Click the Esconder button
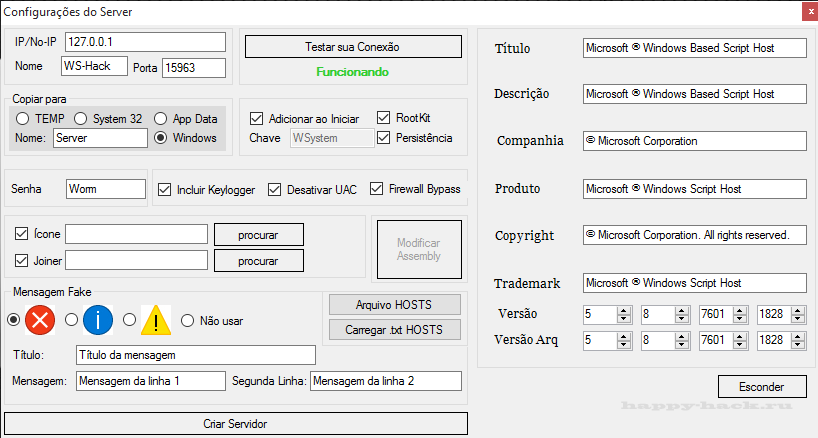 pyautogui.click(x=762, y=386)
